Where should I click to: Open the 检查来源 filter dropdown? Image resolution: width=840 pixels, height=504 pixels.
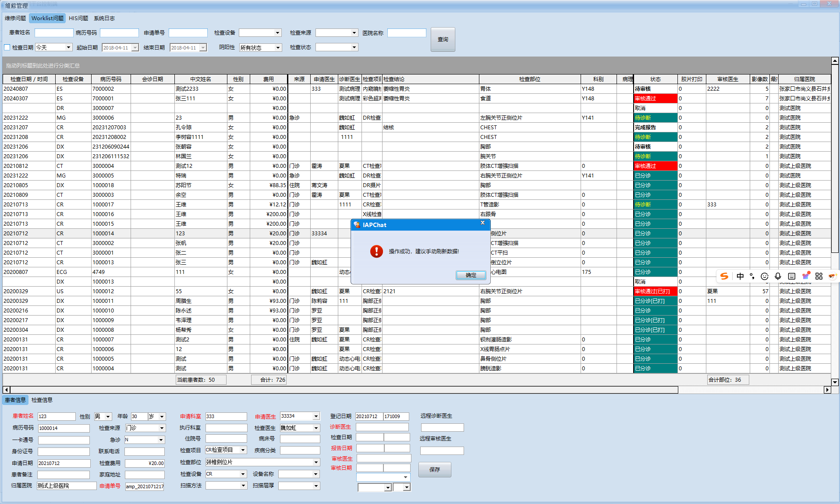pos(354,33)
